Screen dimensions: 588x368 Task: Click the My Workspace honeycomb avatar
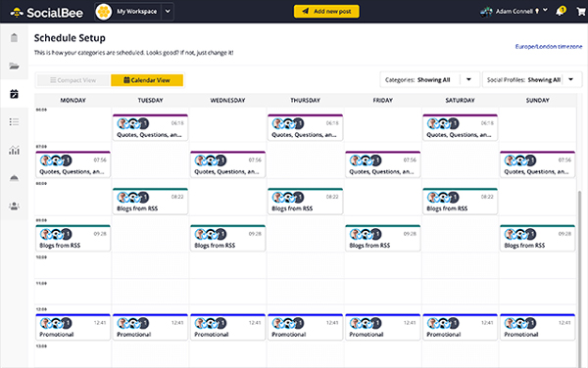click(104, 12)
